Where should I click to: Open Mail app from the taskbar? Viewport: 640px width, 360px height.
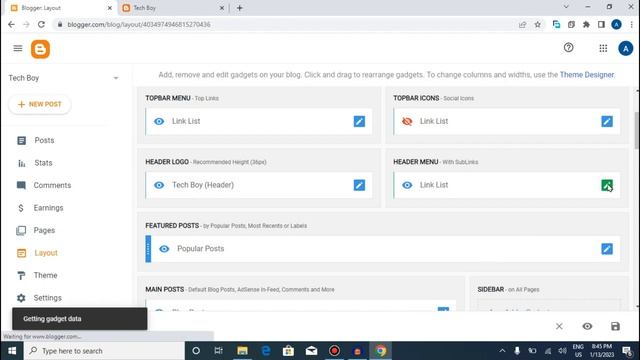coord(311,351)
